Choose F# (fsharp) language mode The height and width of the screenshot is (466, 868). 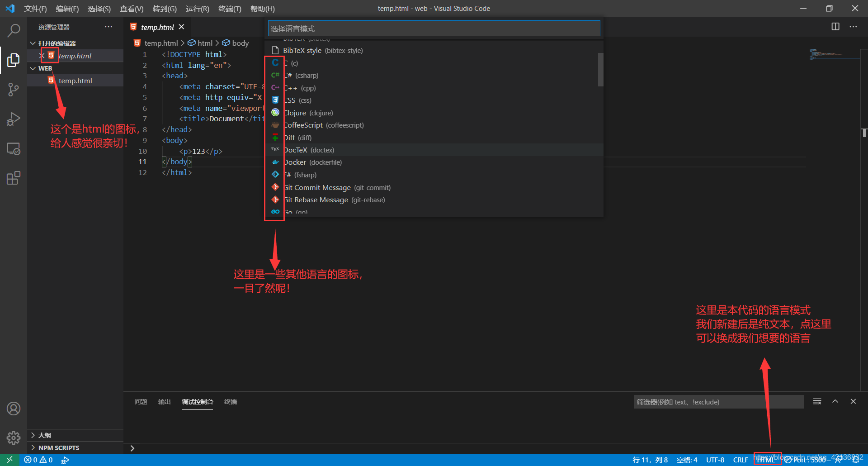click(434, 175)
